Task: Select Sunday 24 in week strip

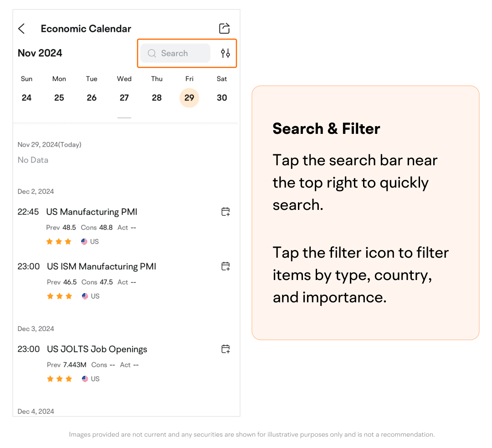Action: pyautogui.click(x=26, y=97)
